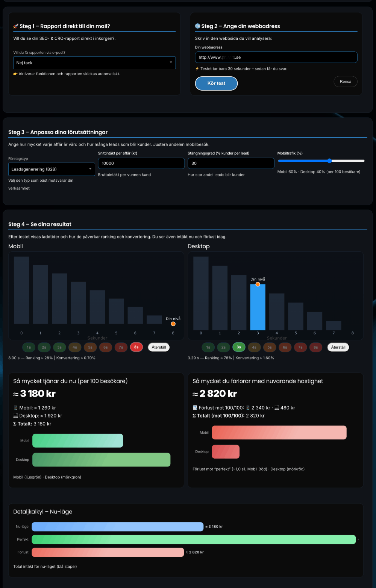Select 8s pill under Mobil chart

point(136,347)
